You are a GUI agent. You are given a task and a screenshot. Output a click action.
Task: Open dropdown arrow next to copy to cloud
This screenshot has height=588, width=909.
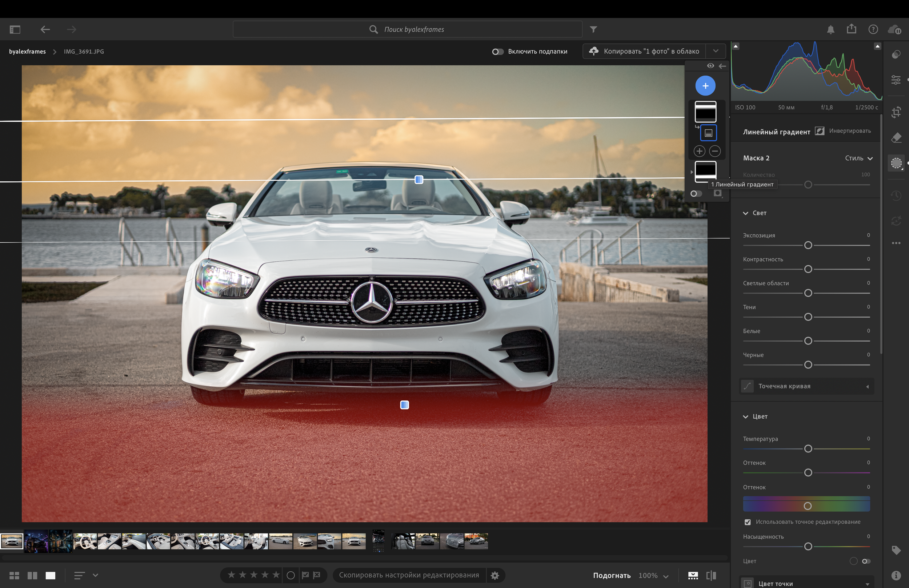tap(715, 51)
